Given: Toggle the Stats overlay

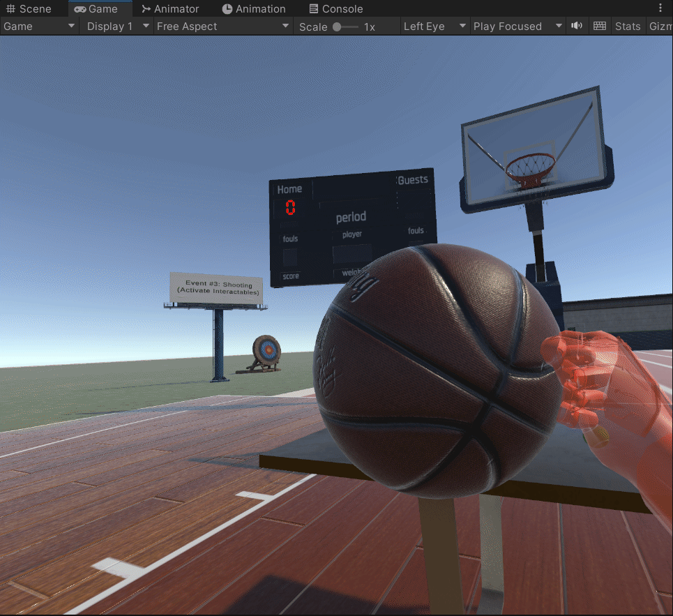Looking at the screenshot, I should coord(627,26).
